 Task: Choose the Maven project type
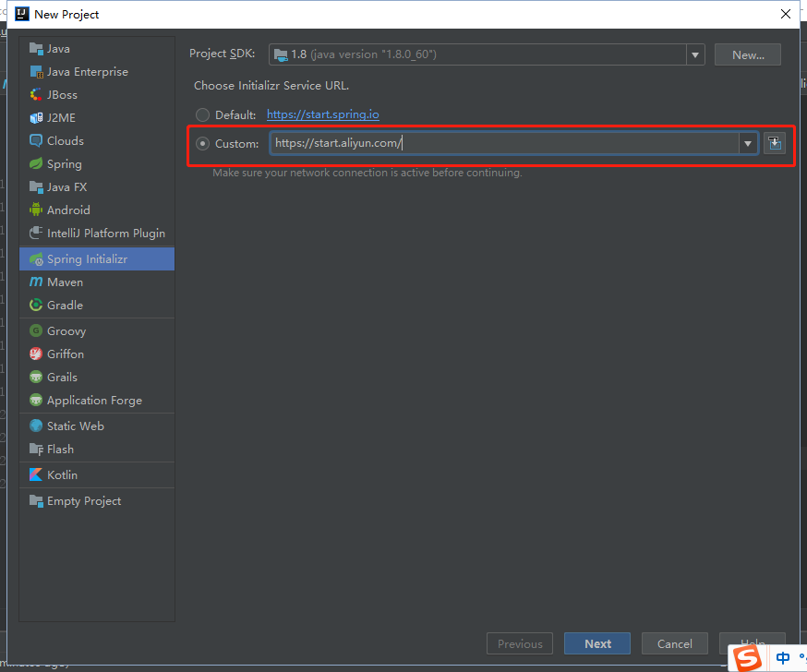tap(97, 282)
